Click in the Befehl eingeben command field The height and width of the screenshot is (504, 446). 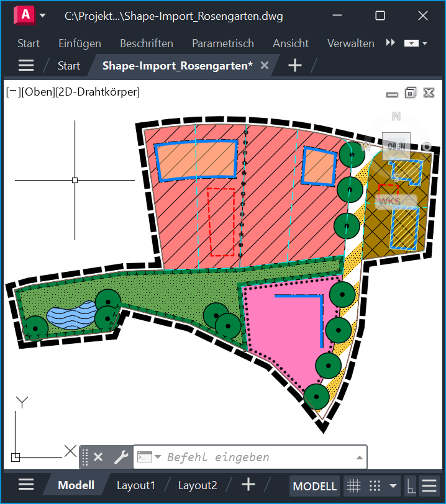tap(255, 457)
